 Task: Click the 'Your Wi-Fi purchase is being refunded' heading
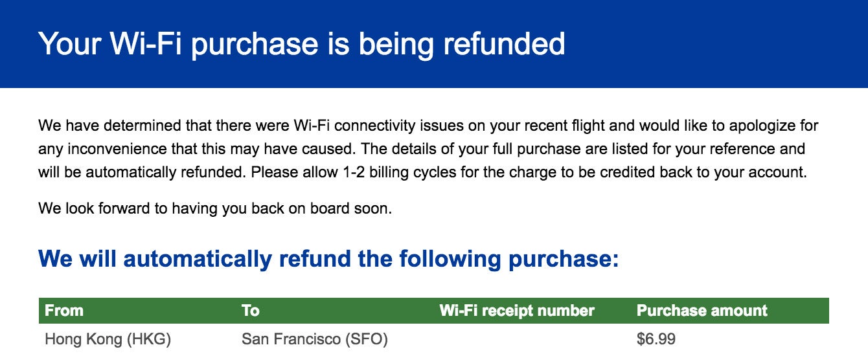pyautogui.click(x=302, y=43)
